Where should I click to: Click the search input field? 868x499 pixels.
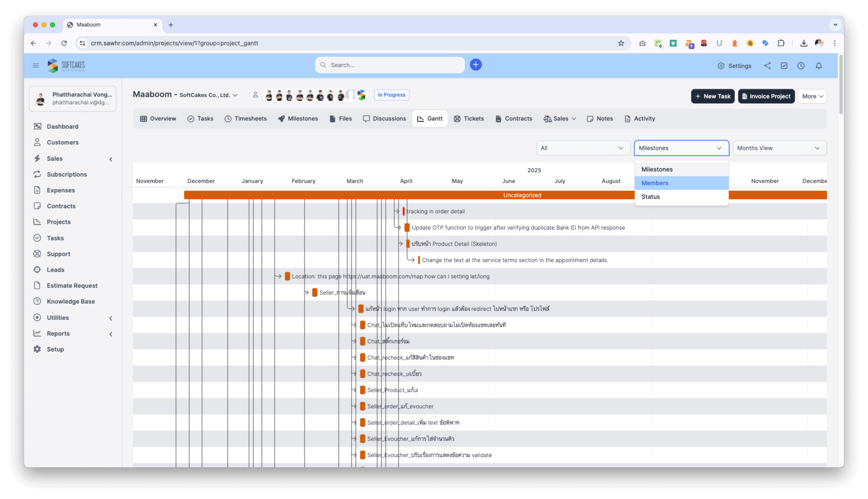pos(390,65)
